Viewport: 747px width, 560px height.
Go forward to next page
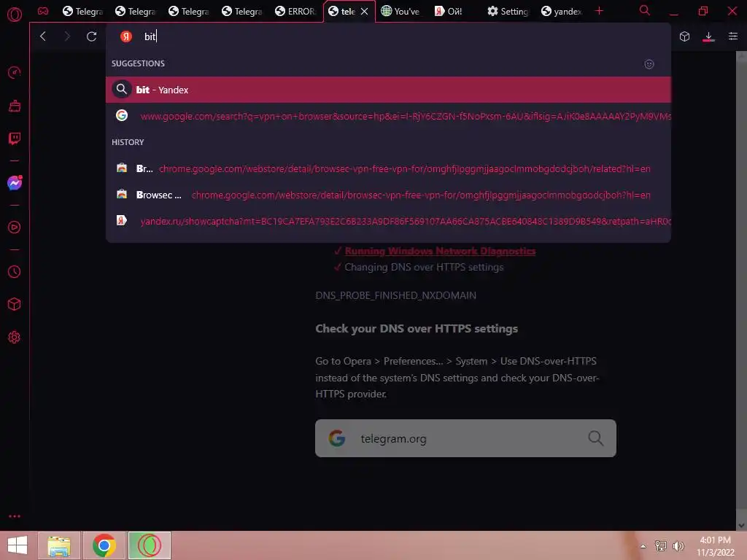pyautogui.click(x=67, y=36)
